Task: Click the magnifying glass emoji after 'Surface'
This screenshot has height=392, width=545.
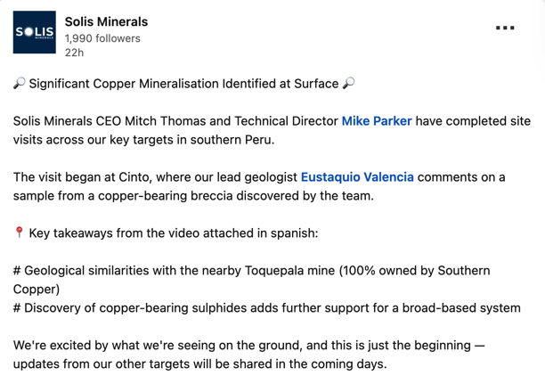Action: pos(348,84)
